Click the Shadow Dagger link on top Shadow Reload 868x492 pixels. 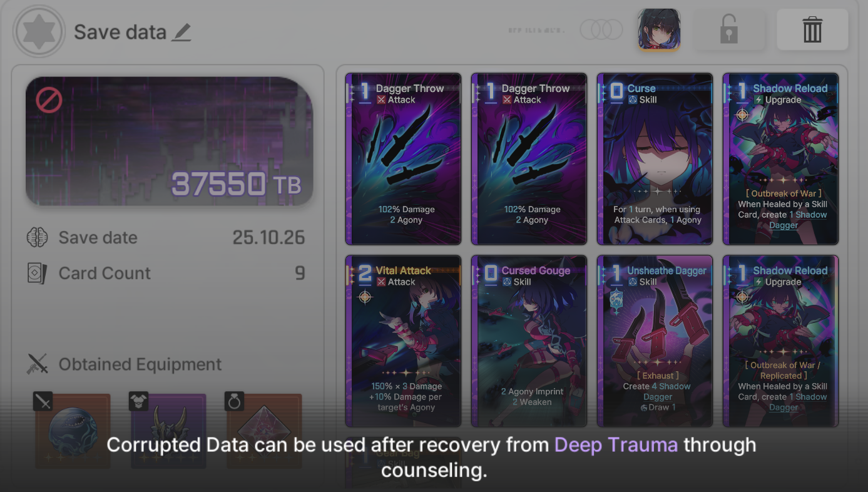798,220
